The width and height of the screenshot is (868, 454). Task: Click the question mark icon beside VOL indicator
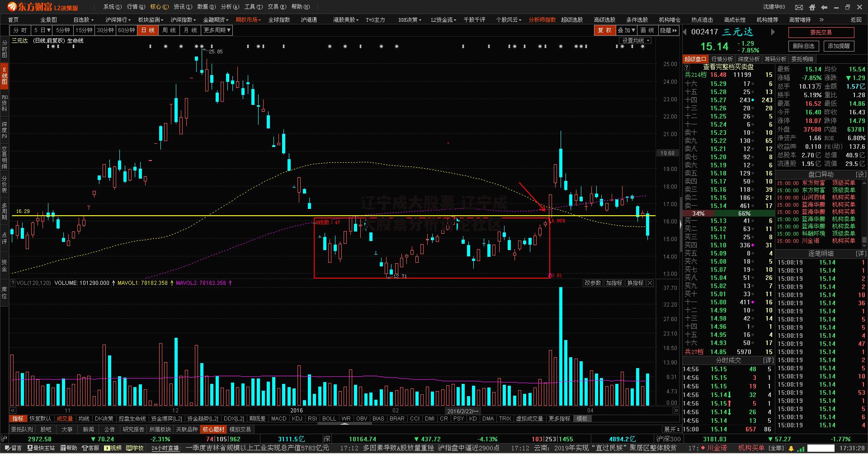coord(13,283)
